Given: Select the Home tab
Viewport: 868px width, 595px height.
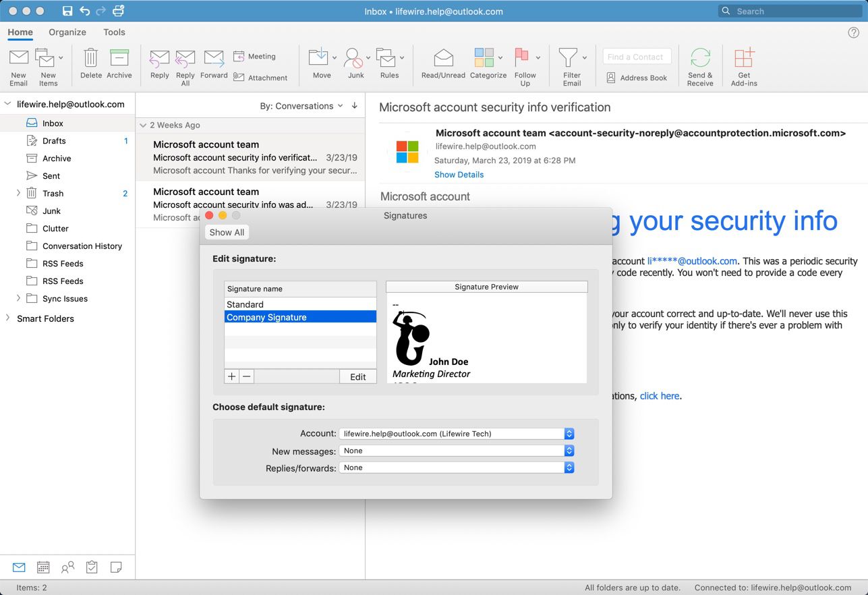Looking at the screenshot, I should [20, 32].
